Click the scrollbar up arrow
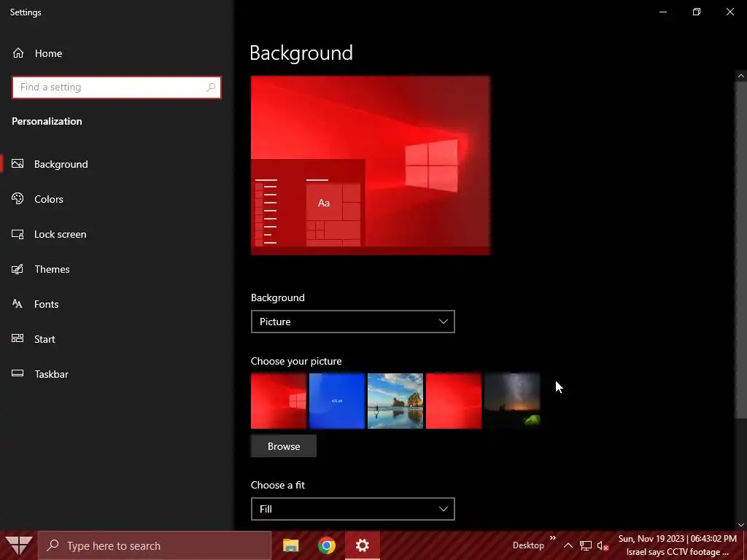 click(741, 76)
